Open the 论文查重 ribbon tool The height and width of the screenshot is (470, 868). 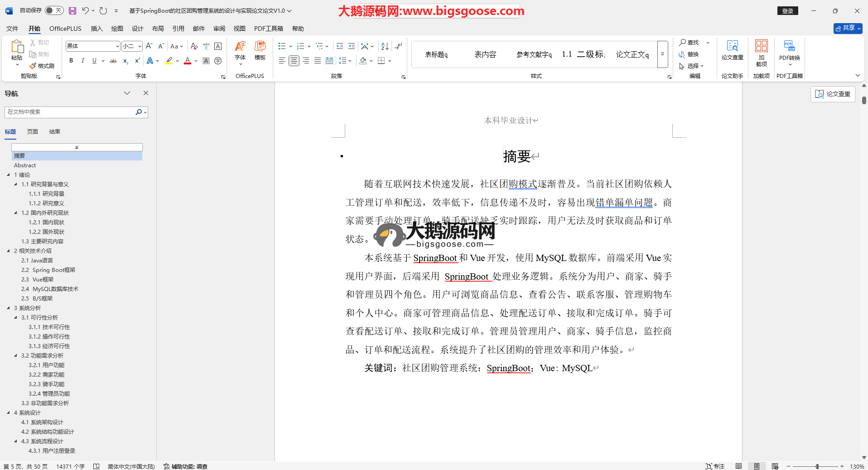click(732, 50)
